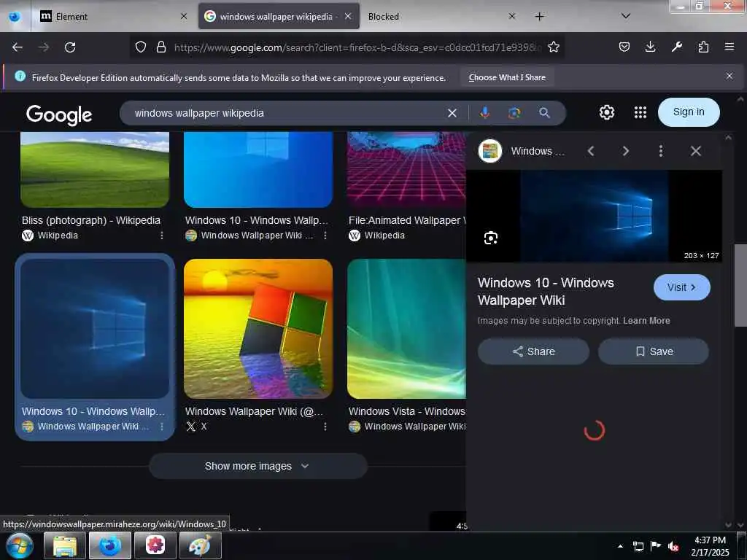Reload the current page
This screenshot has height=560, width=747.
tap(70, 47)
